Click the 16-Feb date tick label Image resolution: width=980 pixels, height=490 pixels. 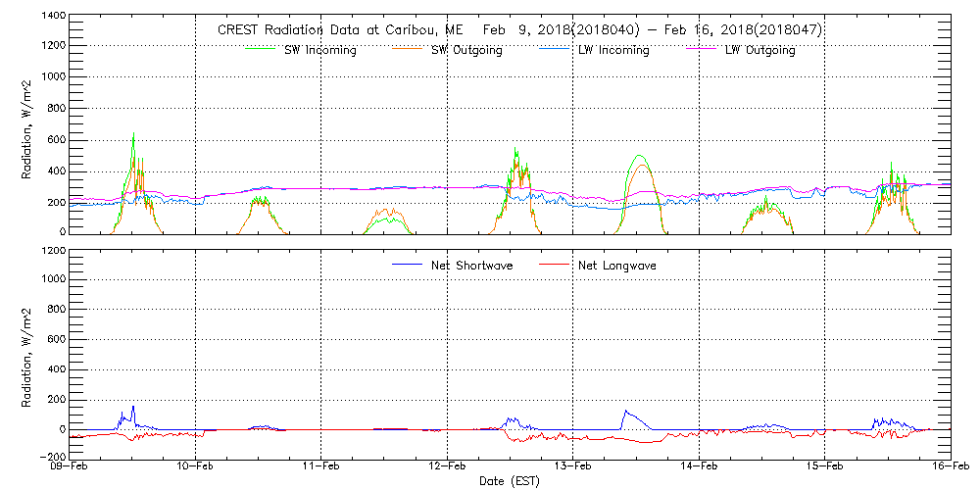click(x=950, y=468)
